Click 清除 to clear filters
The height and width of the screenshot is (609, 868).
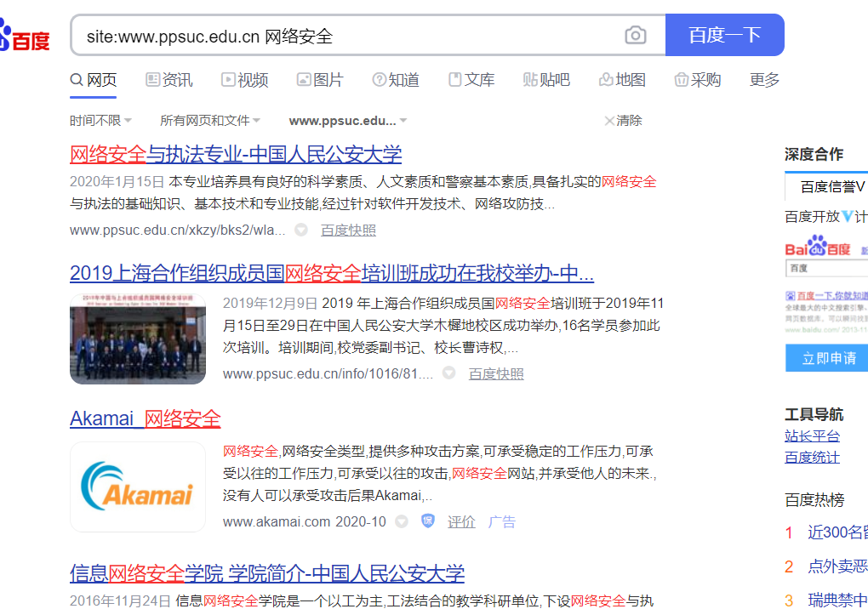point(623,121)
